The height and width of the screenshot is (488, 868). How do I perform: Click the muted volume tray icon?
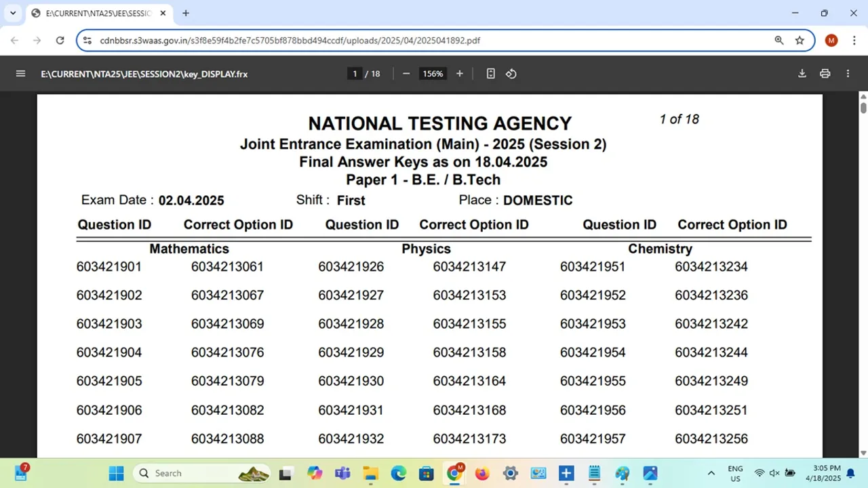(774, 473)
